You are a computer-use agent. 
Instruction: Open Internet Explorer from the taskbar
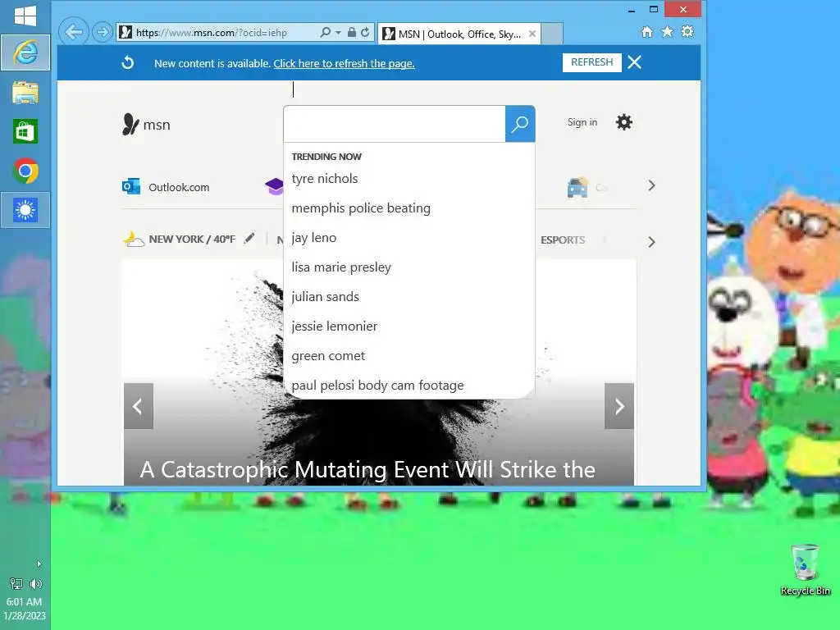coord(25,52)
